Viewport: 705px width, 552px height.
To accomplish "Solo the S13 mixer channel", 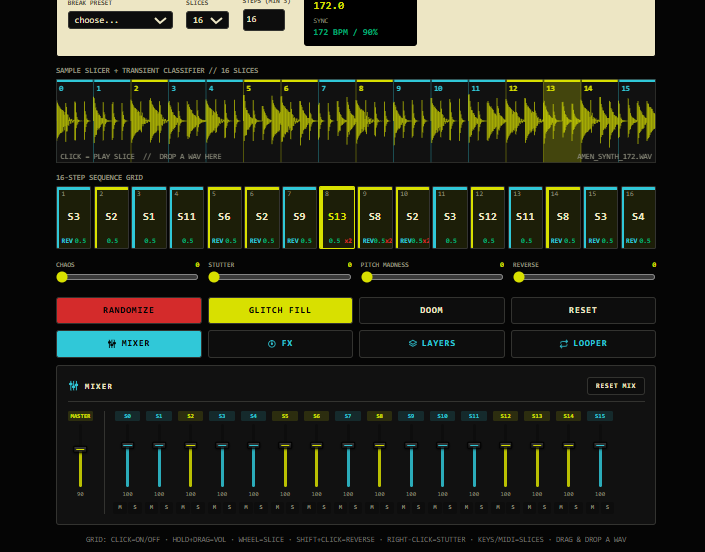I will tap(544, 507).
